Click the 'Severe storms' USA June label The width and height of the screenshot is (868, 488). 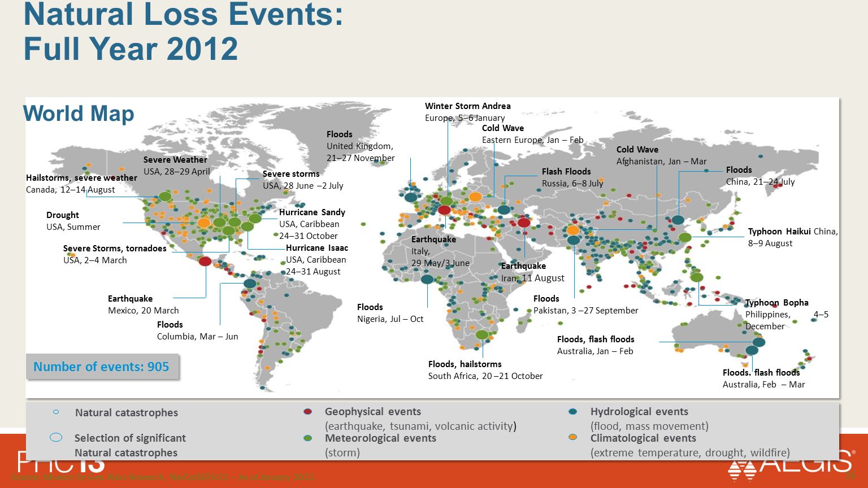(x=291, y=174)
